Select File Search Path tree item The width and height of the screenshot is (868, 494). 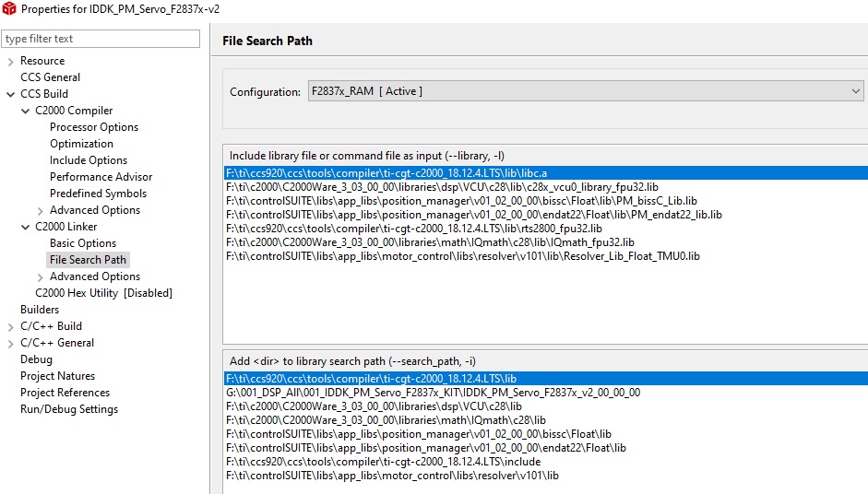click(x=88, y=260)
